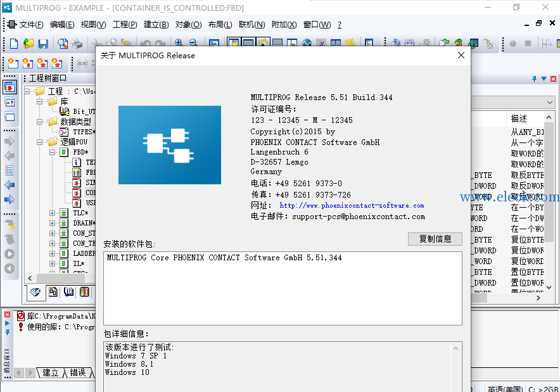This screenshot has width=560, height=392.
Task: Click the second insert icon with red block
Action: pyautogui.click(x=28, y=63)
